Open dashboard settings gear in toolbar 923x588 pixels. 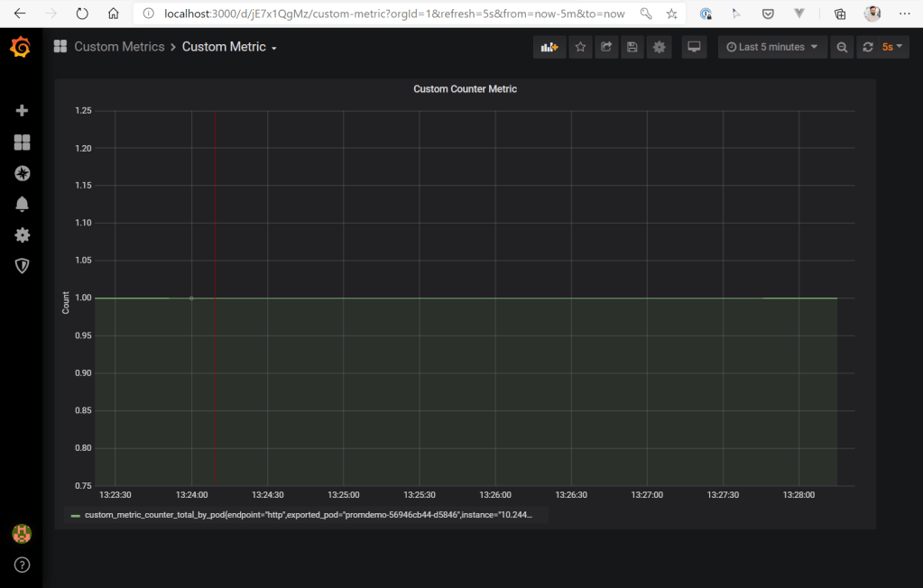(x=660, y=47)
